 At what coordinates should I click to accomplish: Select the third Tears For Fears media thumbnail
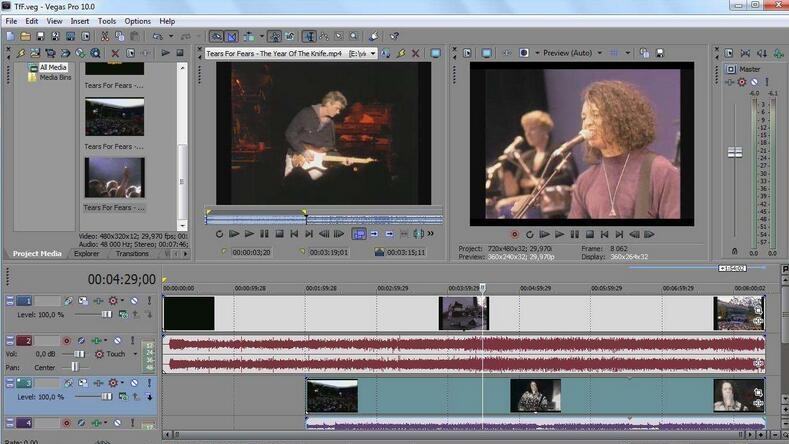pos(114,177)
